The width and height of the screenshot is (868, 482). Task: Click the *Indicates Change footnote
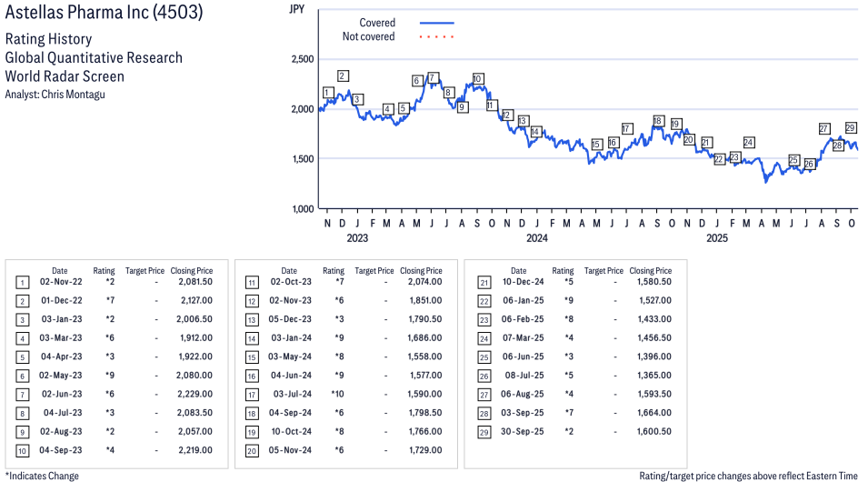click(x=42, y=476)
